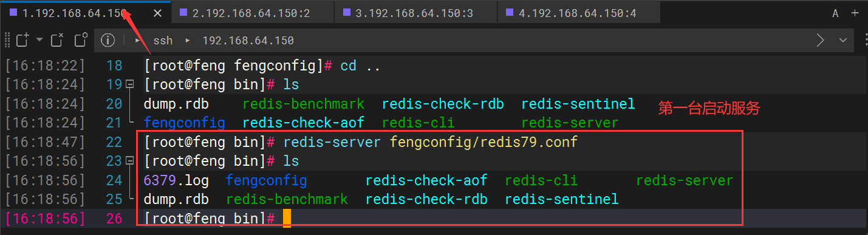Click the session icon with circle badge

click(81, 41)
